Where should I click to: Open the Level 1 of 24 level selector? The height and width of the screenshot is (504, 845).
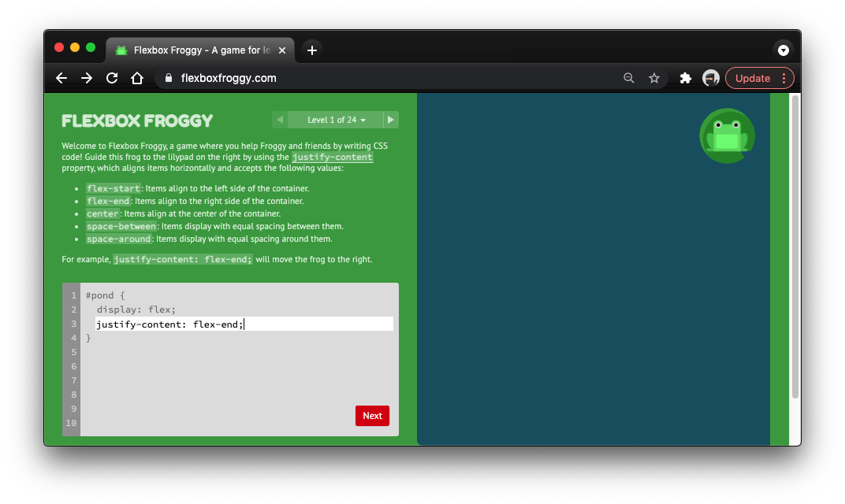[x=335, y=119]
